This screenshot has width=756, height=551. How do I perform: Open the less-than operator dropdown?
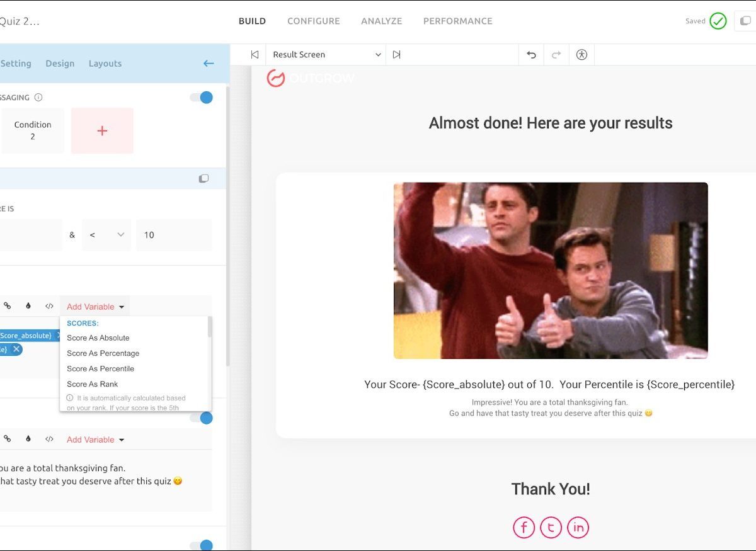coord(106,235)
